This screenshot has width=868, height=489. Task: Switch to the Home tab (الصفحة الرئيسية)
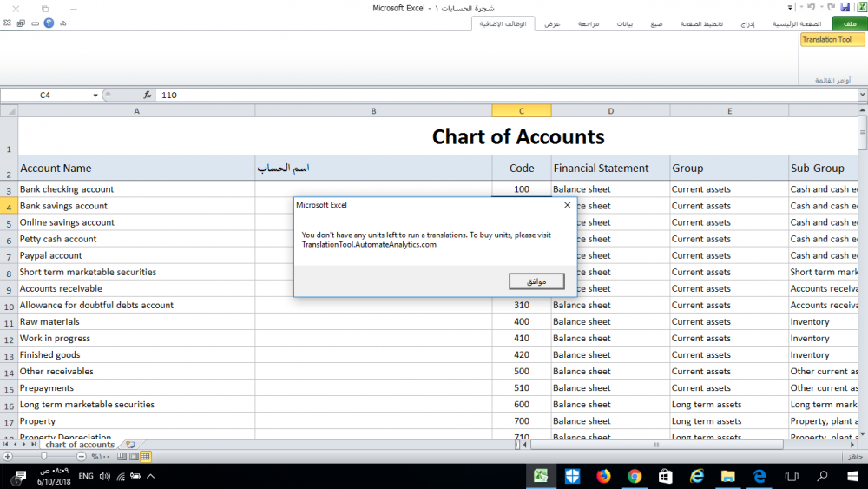pos(797,23)
